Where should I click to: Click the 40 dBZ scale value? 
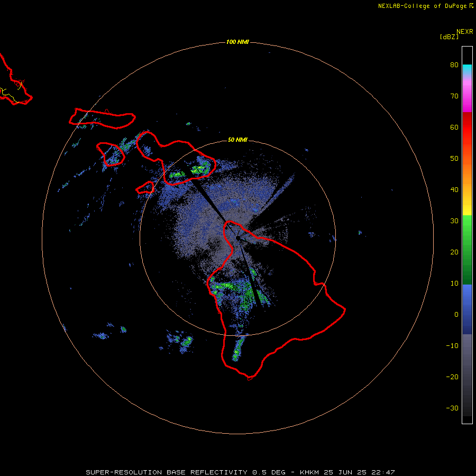454,190
